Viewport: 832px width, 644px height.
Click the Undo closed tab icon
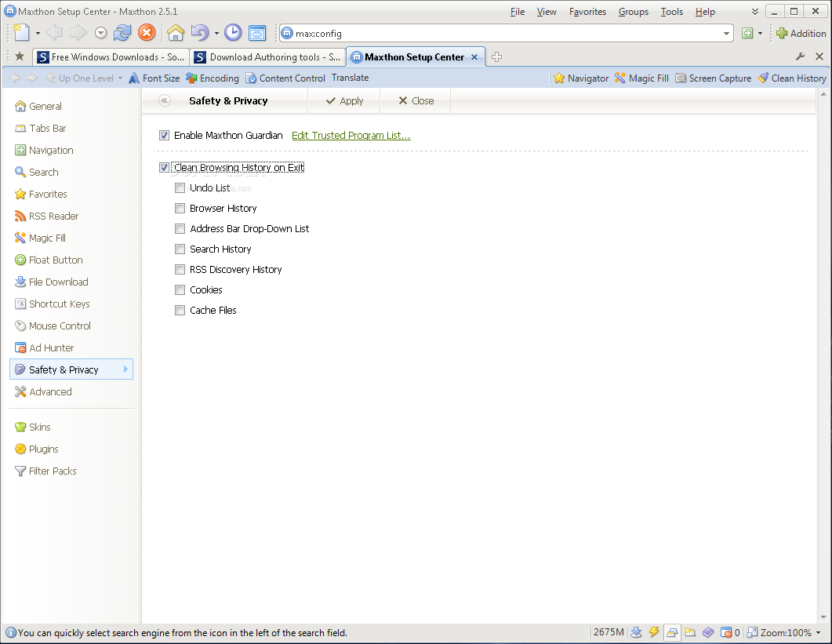[x=199, y=33]
